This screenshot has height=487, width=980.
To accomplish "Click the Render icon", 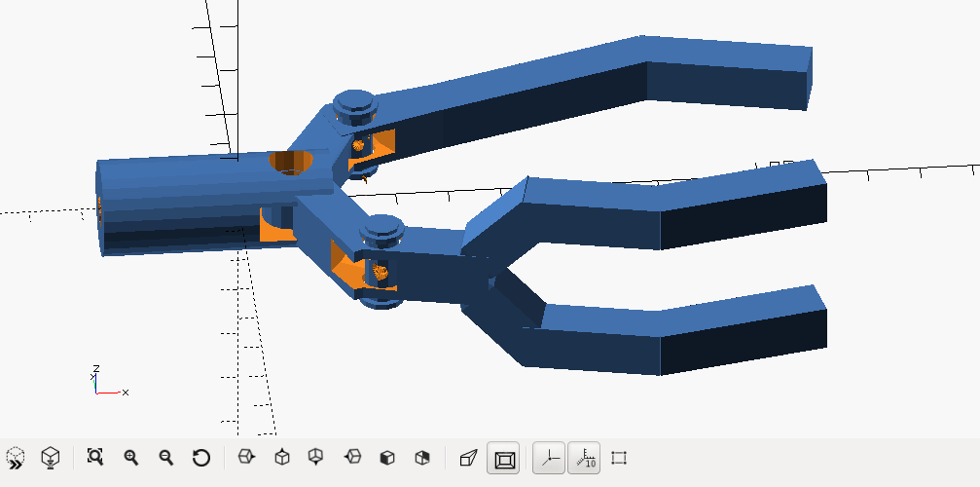I will (x=51, y=457).
